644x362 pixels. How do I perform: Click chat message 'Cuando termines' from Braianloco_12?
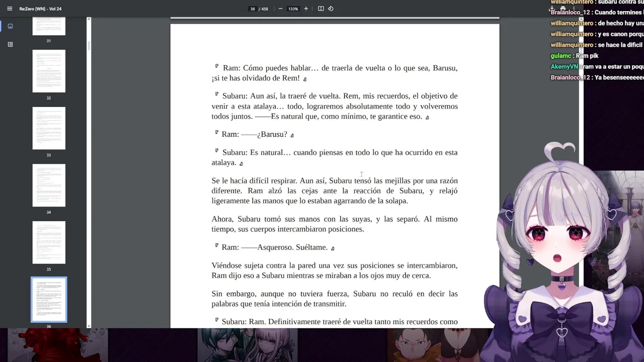[619, 12]
